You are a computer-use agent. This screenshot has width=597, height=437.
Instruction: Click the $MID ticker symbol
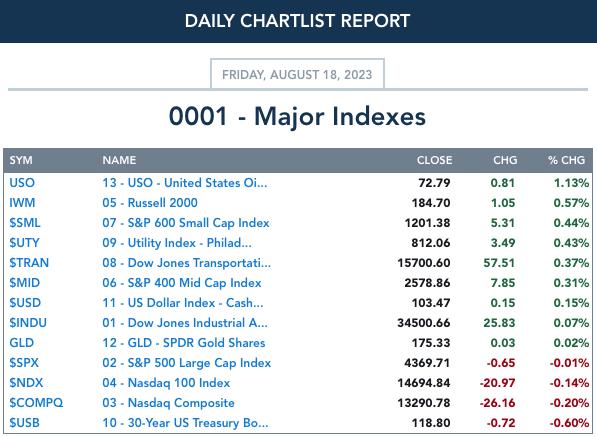point(25,283)
